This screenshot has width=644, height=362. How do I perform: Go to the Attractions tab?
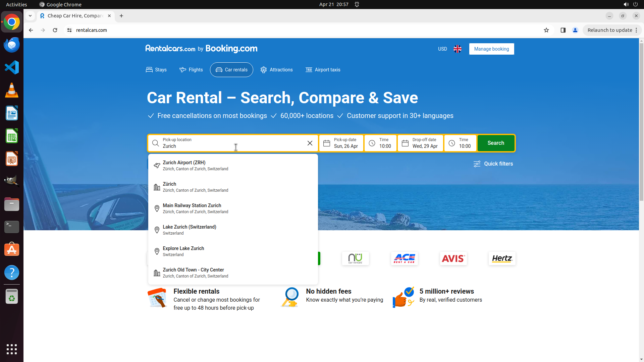[x=277, y=70]
